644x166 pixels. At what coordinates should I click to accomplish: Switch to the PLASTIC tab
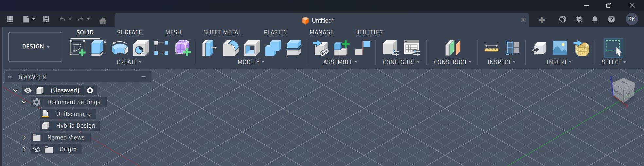coord(275,32)
